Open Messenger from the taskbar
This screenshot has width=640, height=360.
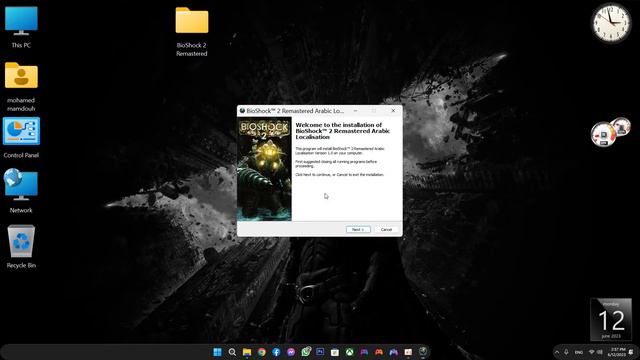(291, 352)
